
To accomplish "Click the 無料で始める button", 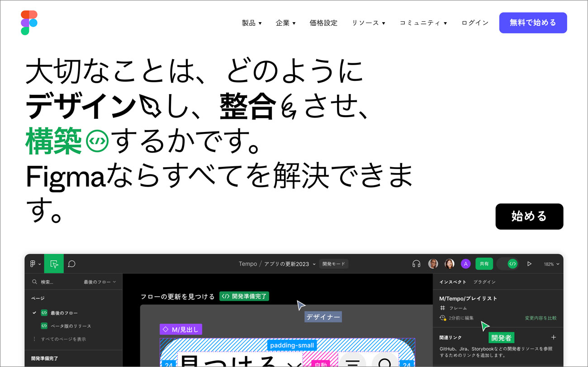I will [533, 23].
